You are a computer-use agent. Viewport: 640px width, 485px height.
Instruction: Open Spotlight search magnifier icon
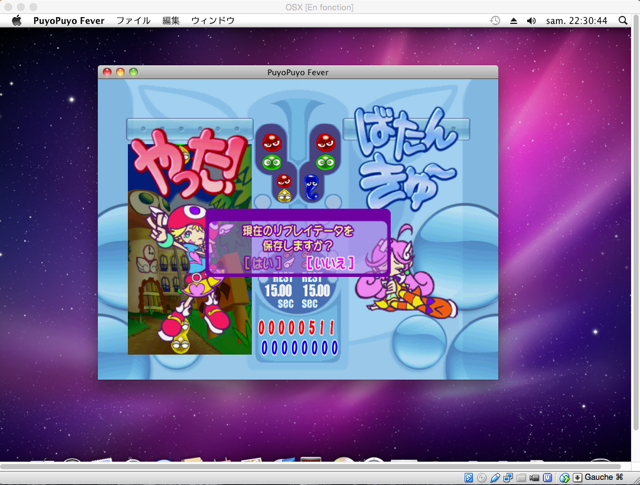click(622, 20)
